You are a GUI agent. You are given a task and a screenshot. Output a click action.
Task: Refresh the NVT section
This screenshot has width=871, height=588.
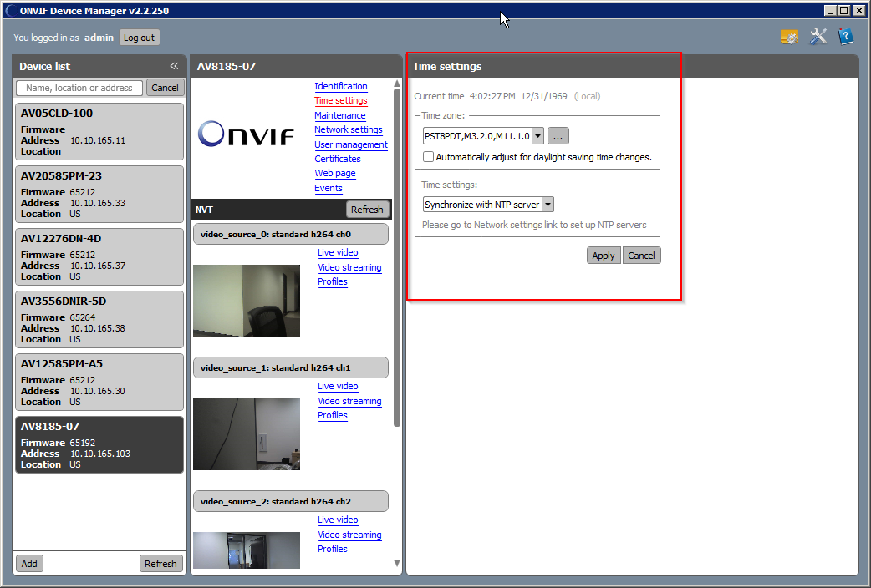point(367,210)
